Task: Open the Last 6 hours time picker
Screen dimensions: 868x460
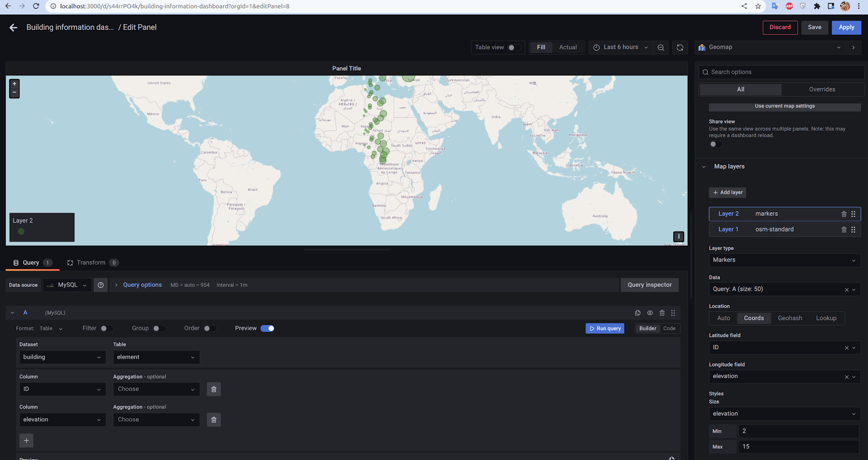Action: click(x=621, y=48)
